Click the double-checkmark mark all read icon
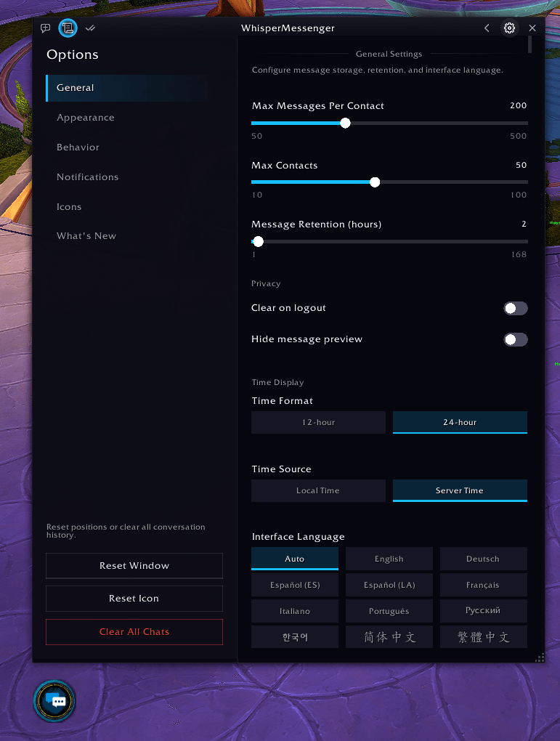The image size is (560, 741). point(90,28)
